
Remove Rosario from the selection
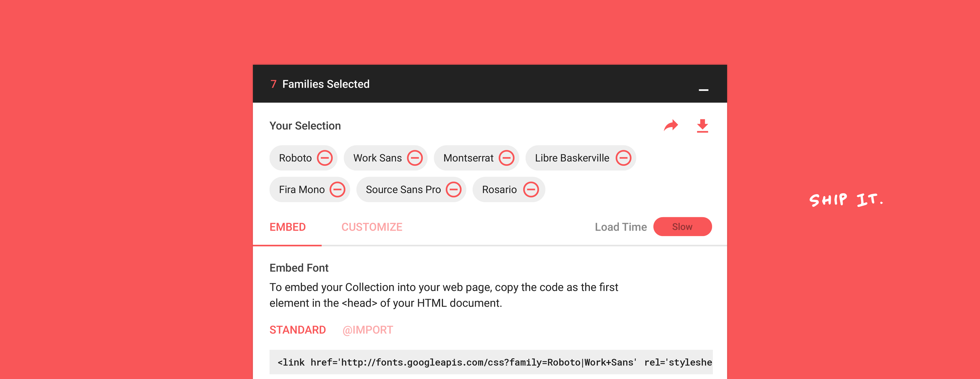coord(531,189)
